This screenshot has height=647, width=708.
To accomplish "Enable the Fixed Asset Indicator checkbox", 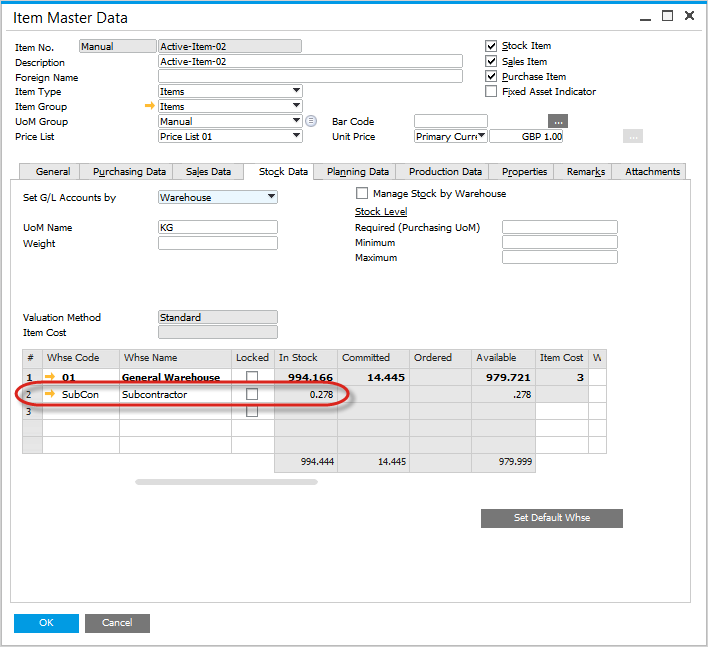I will [x=491, y=92].
